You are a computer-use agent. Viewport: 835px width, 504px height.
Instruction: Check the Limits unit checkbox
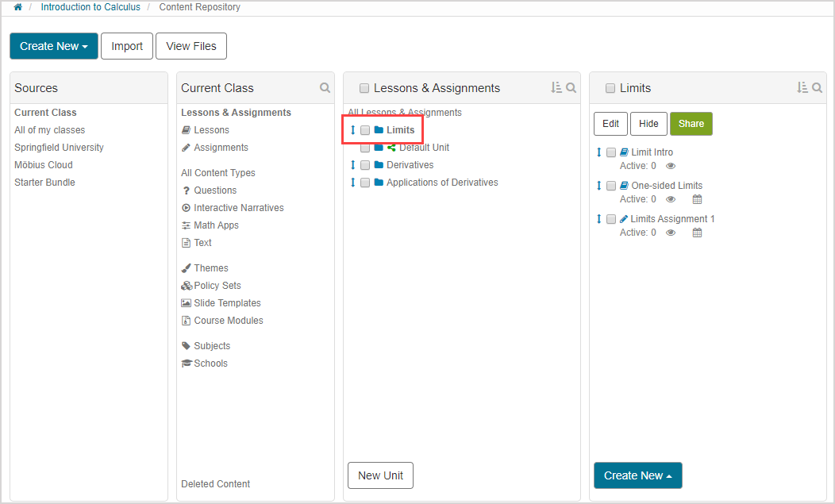(365, 130)
